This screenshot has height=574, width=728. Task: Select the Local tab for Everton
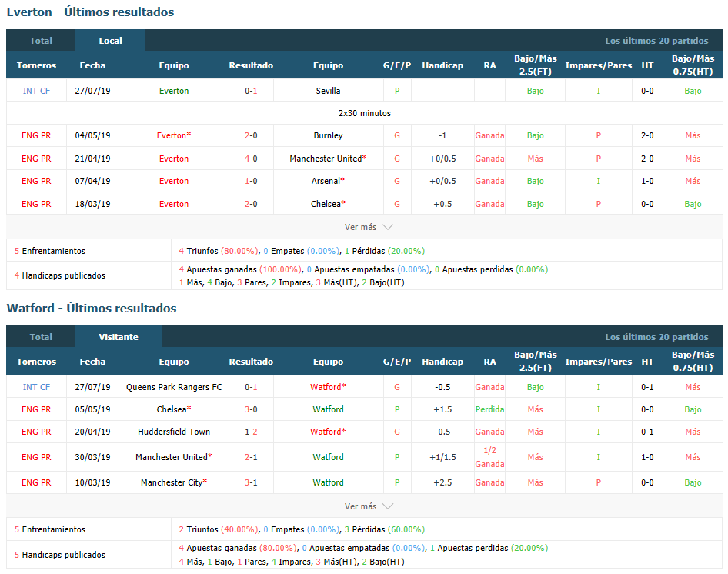pos(111,41)
